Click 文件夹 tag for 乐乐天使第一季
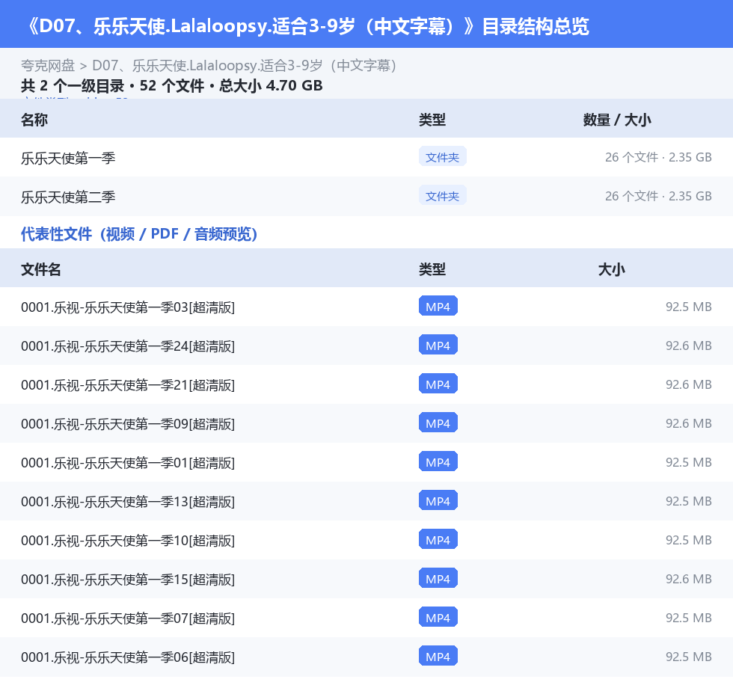Viewport: 733px width, 700px height. click(442, 157)
